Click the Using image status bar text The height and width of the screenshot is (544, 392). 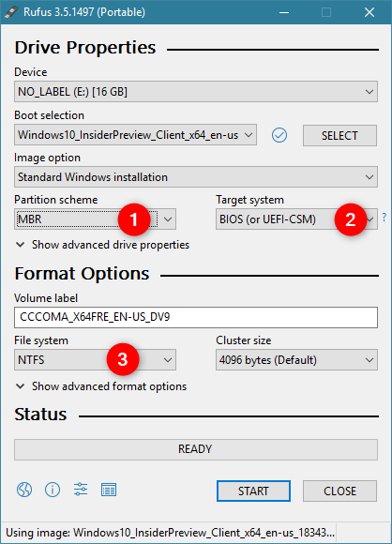coord(170,533)
